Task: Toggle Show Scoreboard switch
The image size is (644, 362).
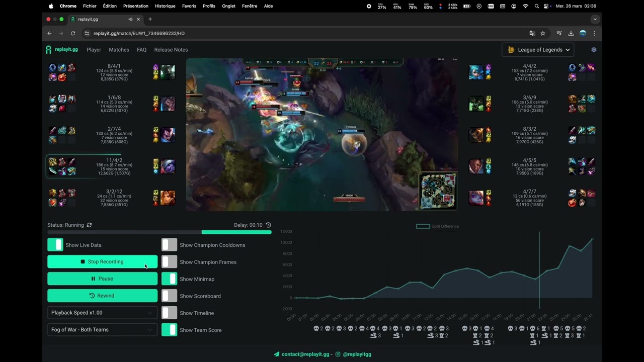Action: click(170, 296)
